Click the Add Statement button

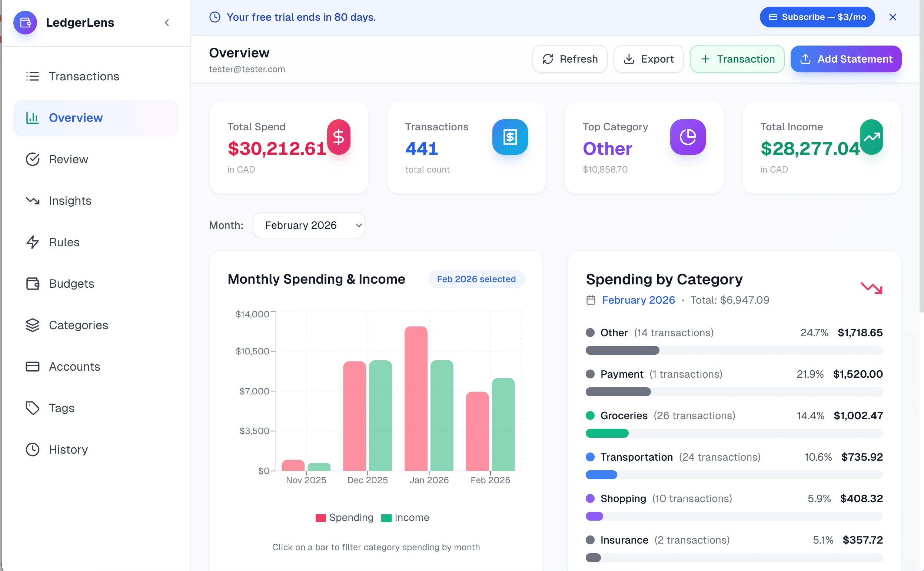[x=846, y=59]
